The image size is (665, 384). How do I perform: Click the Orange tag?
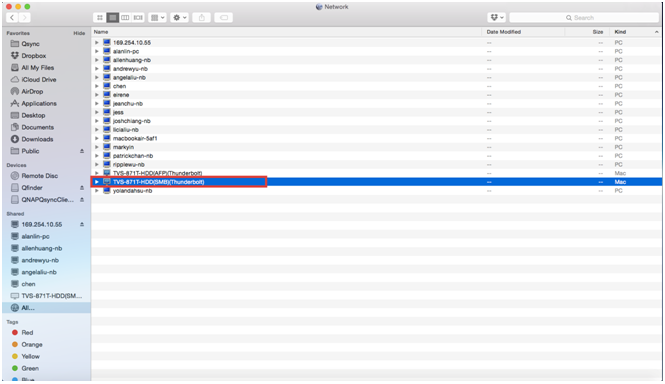tap(32, 344)
